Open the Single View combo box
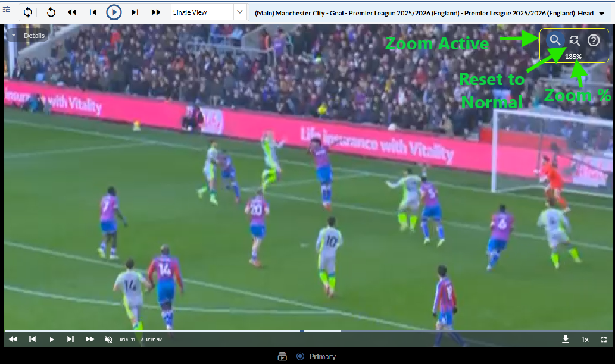The width and height of the screenshot is (615, 364). tap(209, 12)
